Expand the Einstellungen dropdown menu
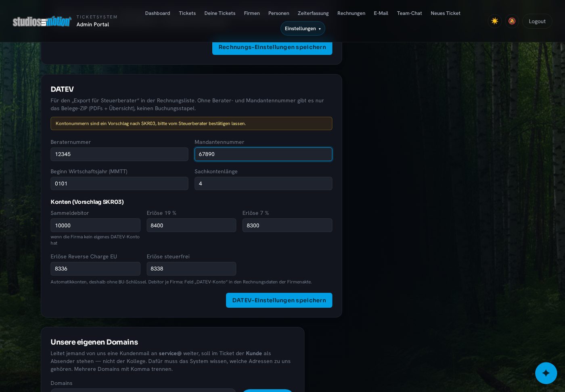The width and height of the screenshot is (565, 392). click(x=303, y=29)
